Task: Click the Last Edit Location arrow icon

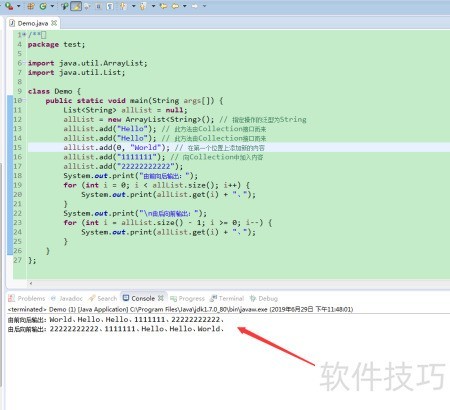Action: click(x=163, y=6)
